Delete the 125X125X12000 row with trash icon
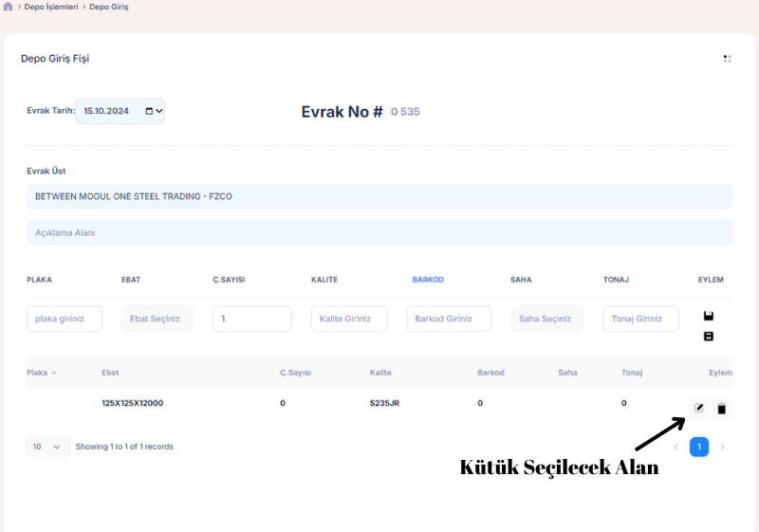Screen dimensions: 759x532 pos(721,409)
